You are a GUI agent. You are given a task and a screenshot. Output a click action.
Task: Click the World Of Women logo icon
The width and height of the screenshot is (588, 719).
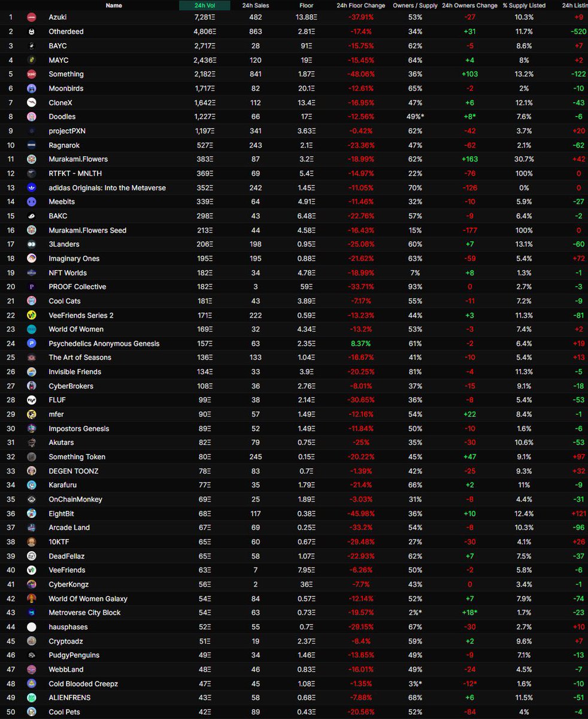click(32, 330)
